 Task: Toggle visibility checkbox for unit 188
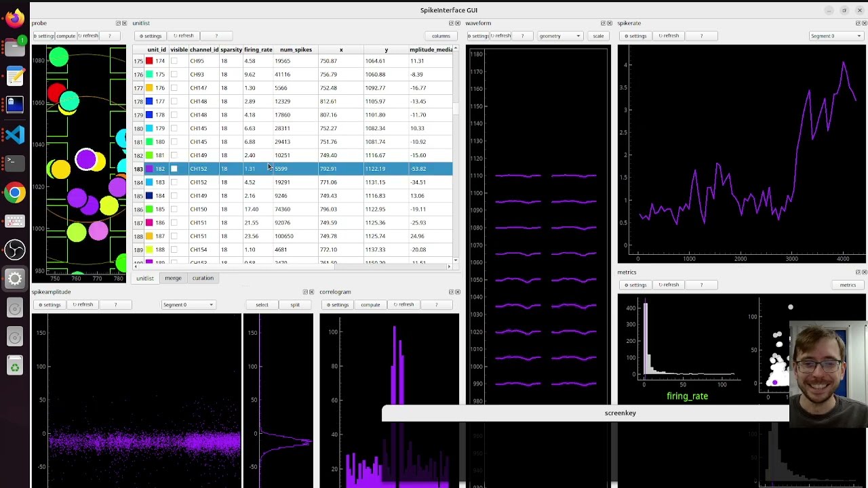(174, 249)
